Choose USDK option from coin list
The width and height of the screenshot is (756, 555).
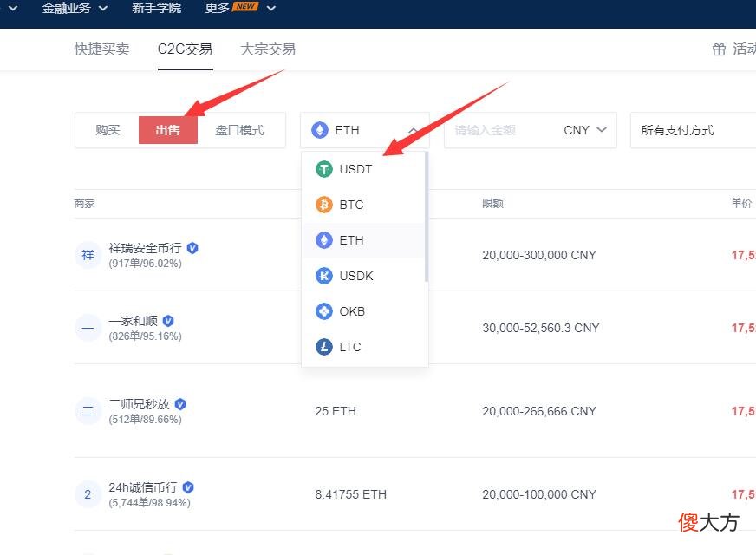[x=363, y=276]
